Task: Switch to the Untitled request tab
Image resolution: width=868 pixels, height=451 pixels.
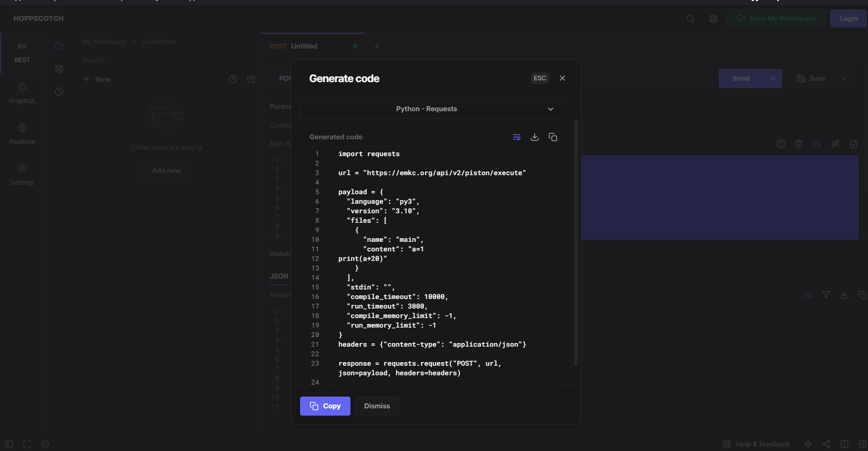Action: click(303, 46)
